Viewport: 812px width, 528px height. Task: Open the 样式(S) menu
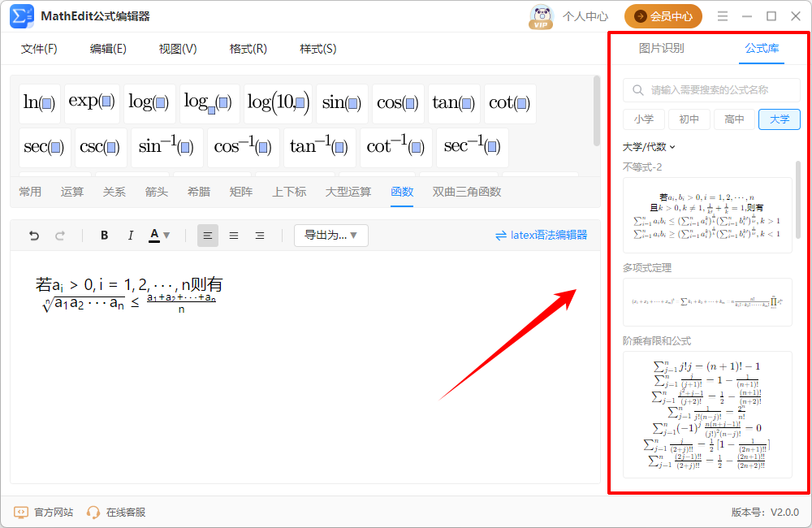point(318,50)
